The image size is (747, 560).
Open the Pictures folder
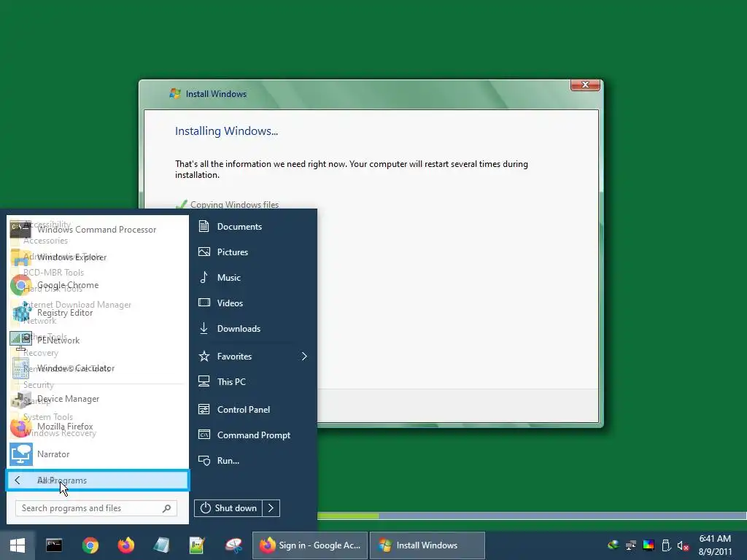click(x=253, y=252)
